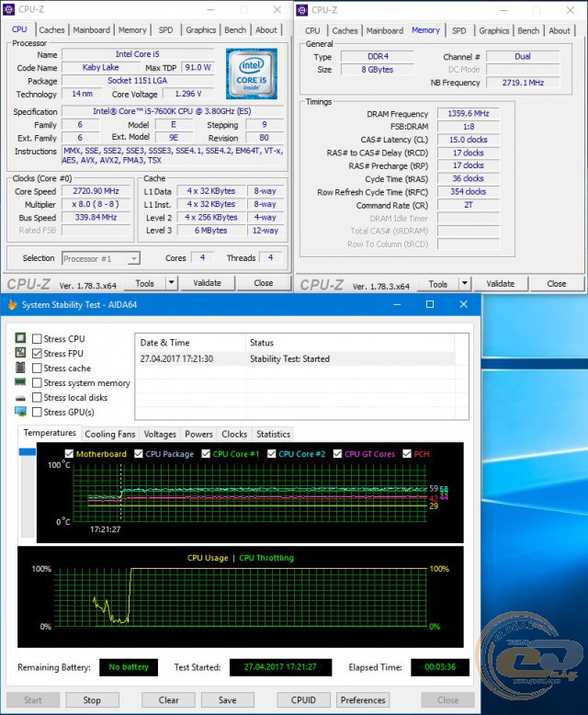Switch to Cooling Fans tab in AIDA64
Screen dimensions: 588x715
tap(110, 434)
